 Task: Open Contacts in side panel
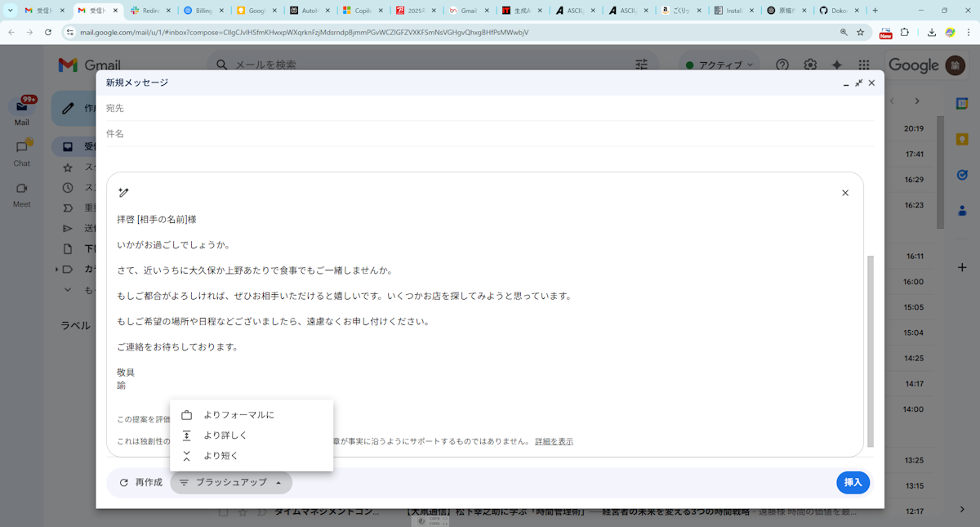coord(962,210)
